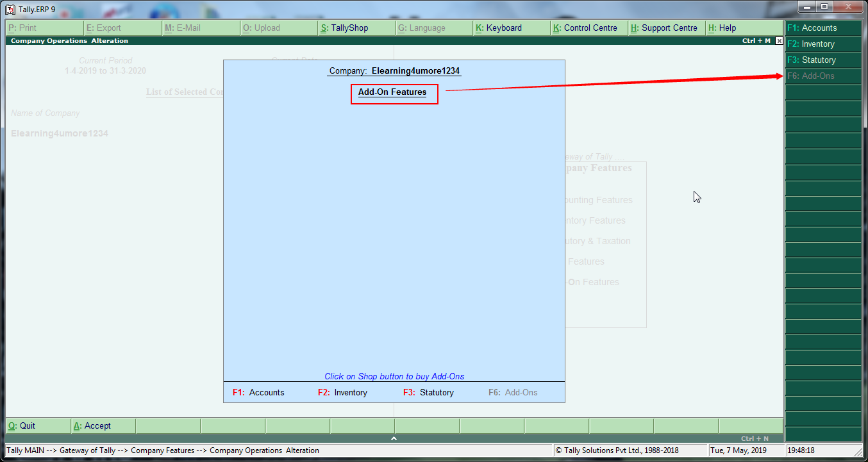Launch TallyShop from the top bar
Image resolution: width=868 pixels, height=462 pixels.
(346, 28)
